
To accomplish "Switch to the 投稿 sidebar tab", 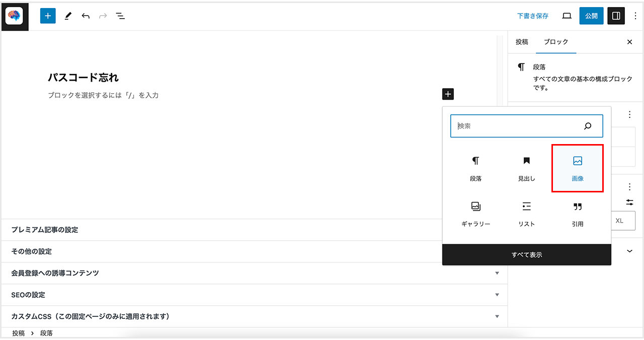I will coord(522,42).
